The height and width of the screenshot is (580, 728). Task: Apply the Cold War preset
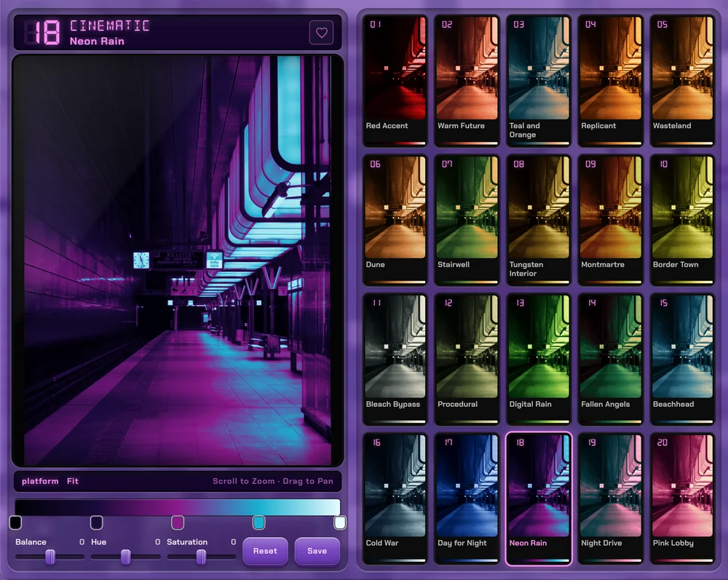pyautogui.click(x=395, y=498)
